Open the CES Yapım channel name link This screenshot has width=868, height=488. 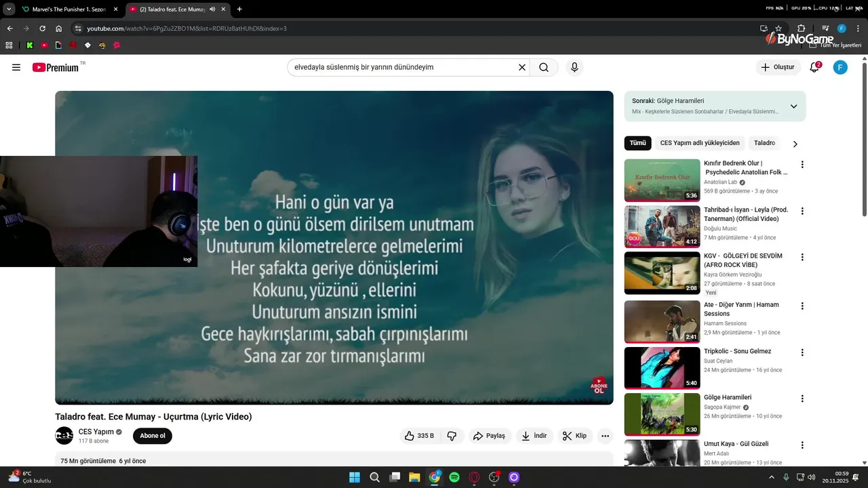point(96,432)
